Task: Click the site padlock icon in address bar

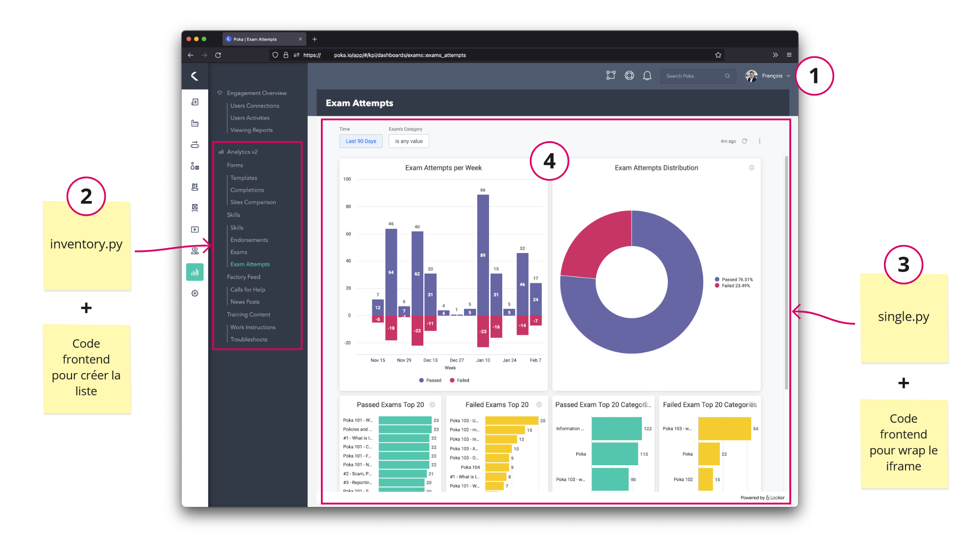Action: [286, 55]
